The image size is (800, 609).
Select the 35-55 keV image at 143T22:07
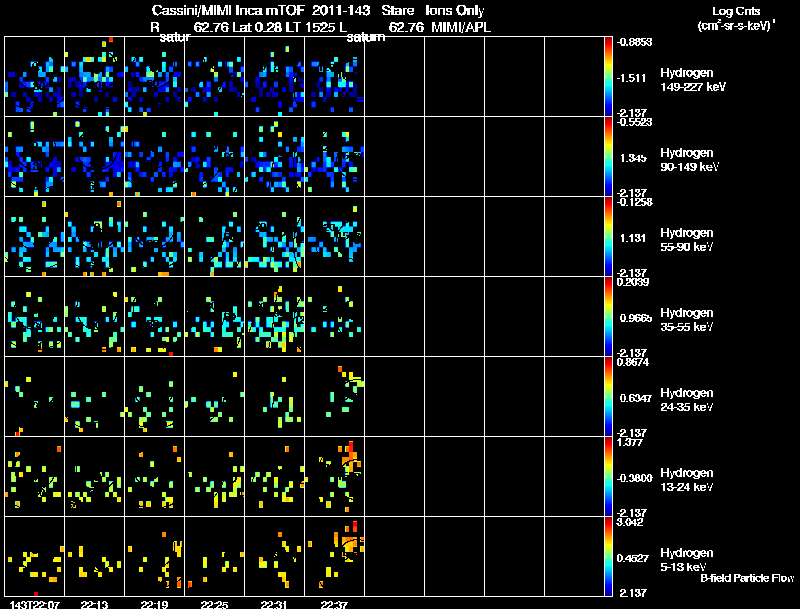[35, 317]
